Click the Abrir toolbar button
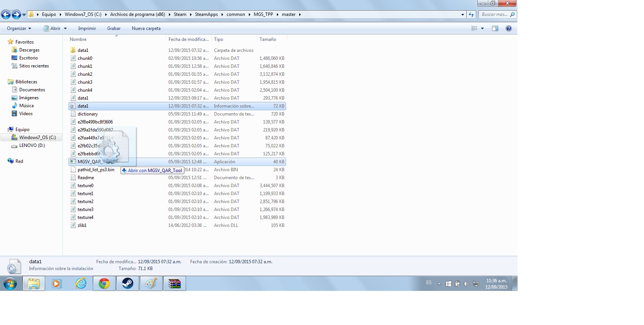 [52, 28]
